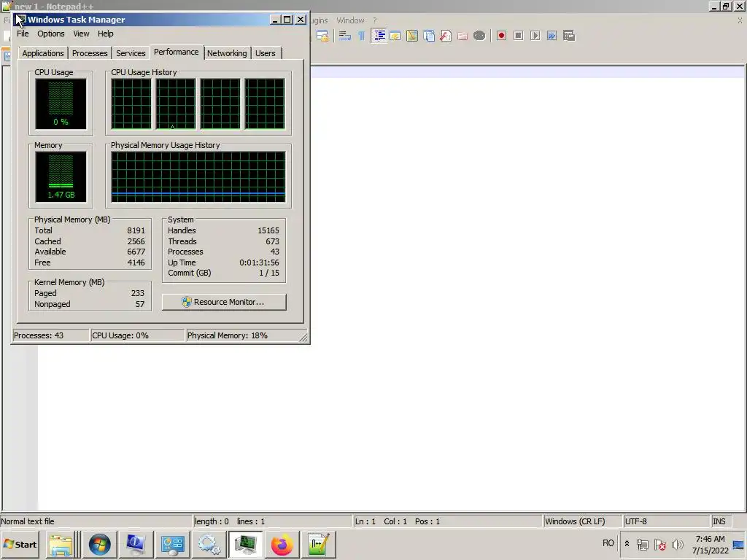
Task: Click the RO language indicator
Action: coord(608,543)
